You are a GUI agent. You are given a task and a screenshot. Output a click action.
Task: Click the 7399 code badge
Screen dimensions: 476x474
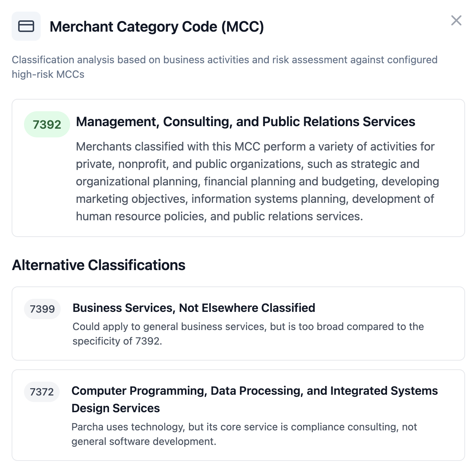point(42,309)
